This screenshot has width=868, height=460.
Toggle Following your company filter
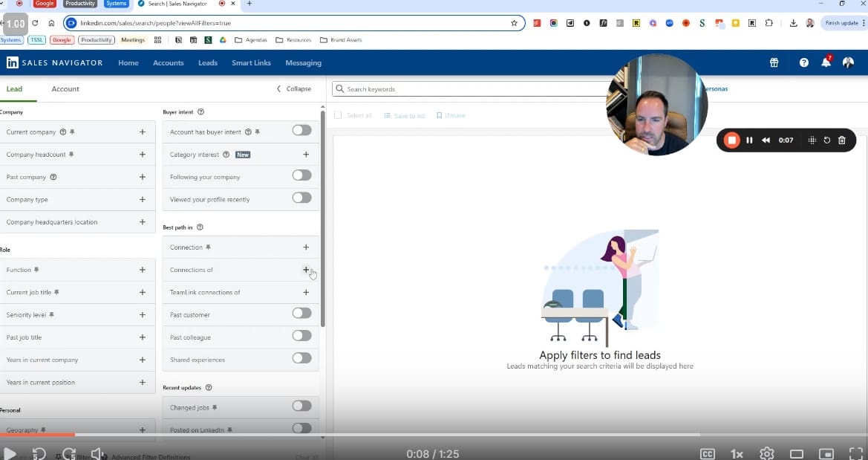click(301, 175)
